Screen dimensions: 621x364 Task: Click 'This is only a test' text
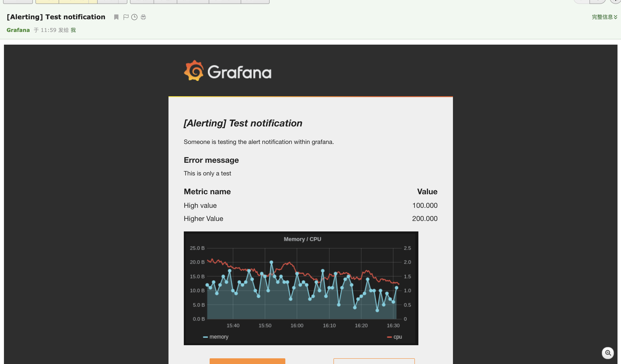click(207, 173)
